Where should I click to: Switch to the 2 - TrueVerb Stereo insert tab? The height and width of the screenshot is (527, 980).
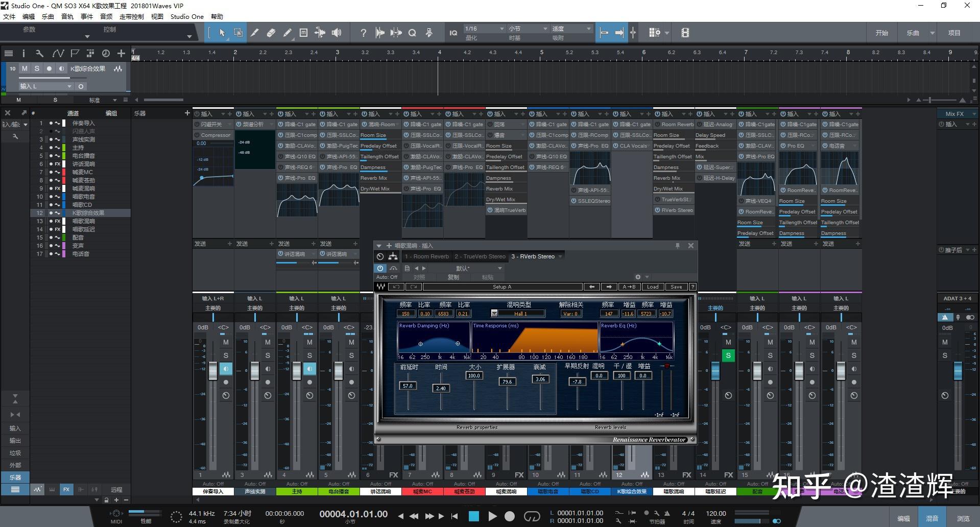(x=479, y=256)
